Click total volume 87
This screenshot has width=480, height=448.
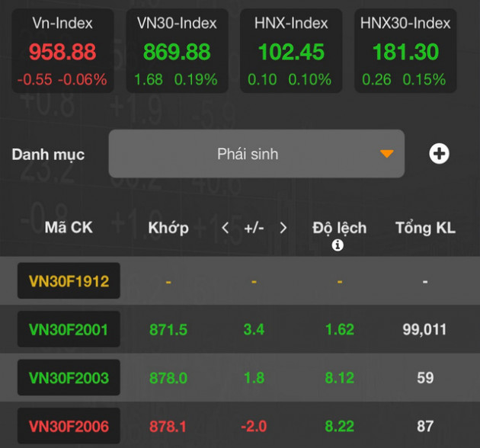pos(425,427)
